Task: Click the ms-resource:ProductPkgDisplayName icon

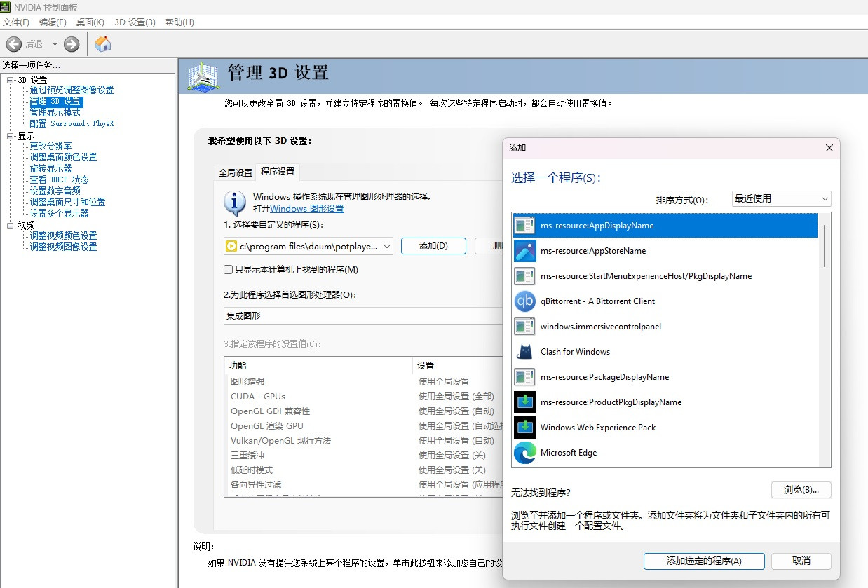Action: pyautogui.click(x=525, y=402)
